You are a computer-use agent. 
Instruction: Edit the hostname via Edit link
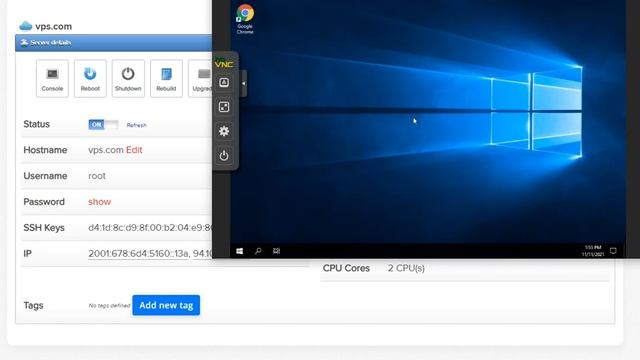coord(134,150)
